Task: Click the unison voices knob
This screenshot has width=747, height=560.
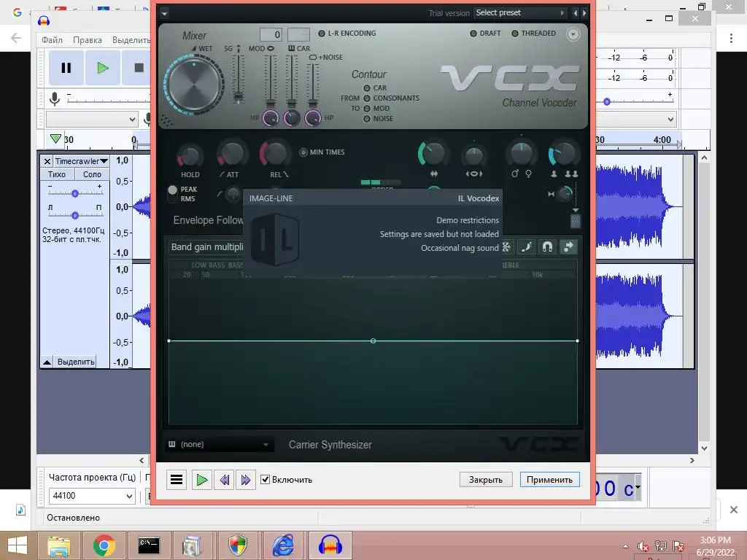Action: pyautogui.click(x=564, y=154)
